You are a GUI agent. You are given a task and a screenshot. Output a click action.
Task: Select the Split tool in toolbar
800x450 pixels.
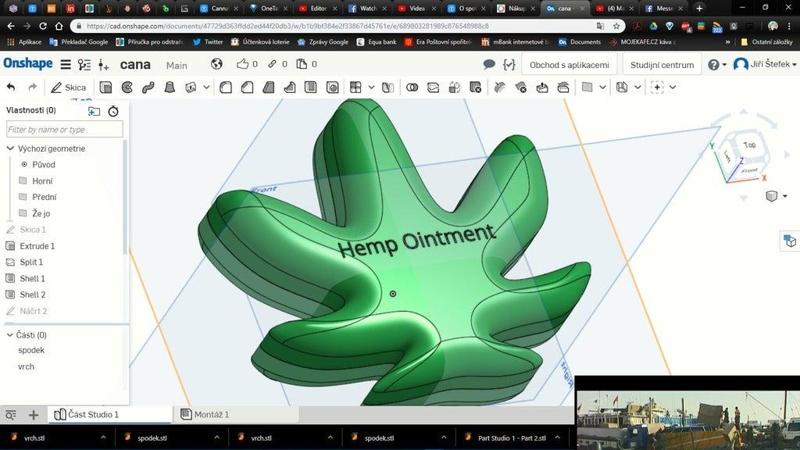point(433,87)
